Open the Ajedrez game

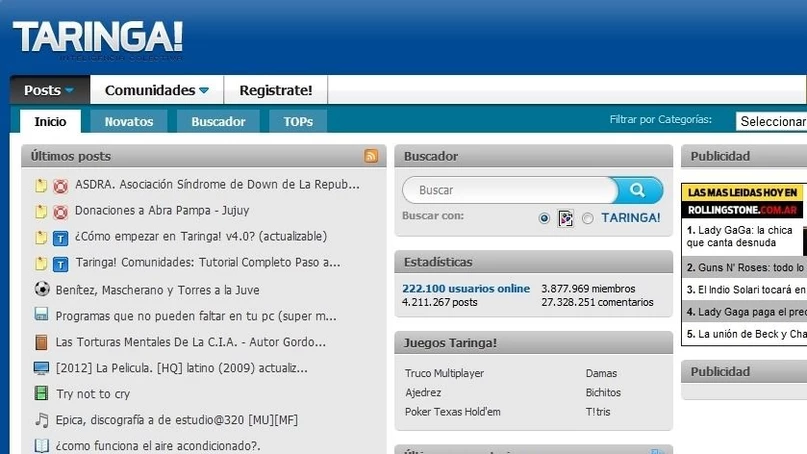[x=423, y=392]
